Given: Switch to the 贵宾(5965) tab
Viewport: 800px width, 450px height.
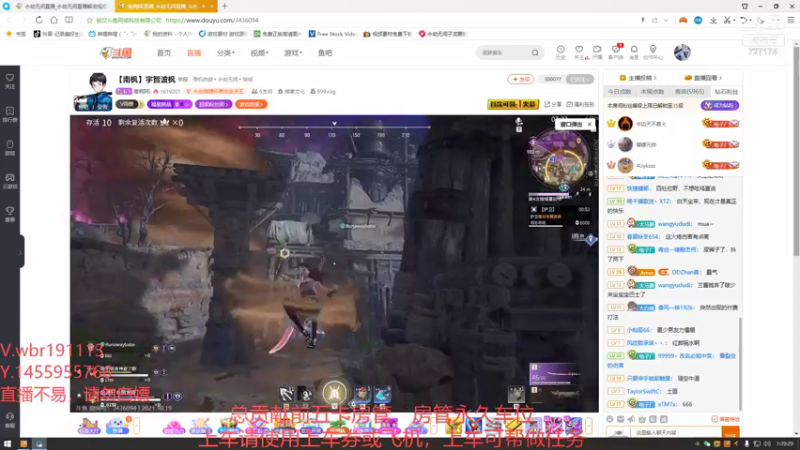Looking at the screenshot, I should (x=689, y=92).
